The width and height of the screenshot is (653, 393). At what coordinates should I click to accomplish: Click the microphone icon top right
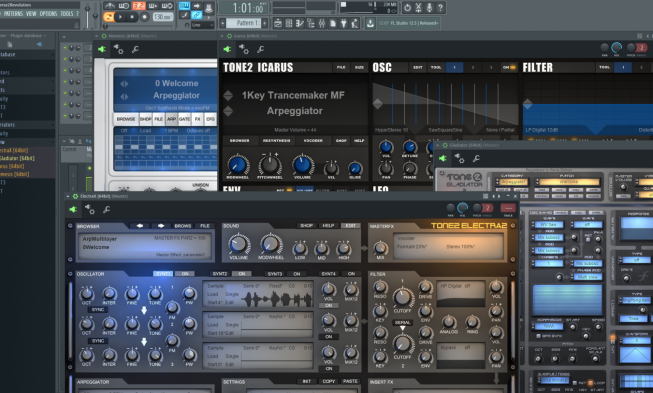coord(429,7)
